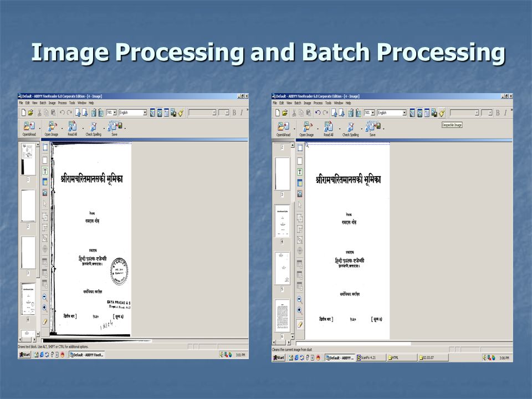Expand the Save arrow menu in left window
This screenshot has width=532, height=399.
(125, 129)
